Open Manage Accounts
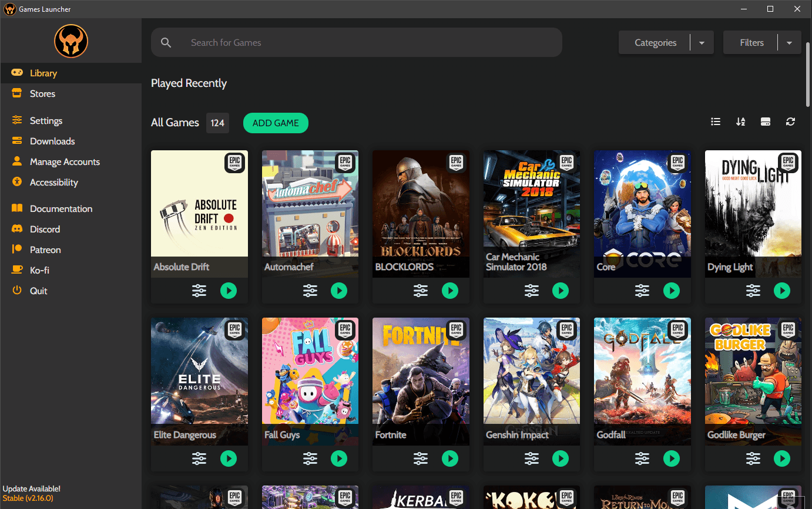The width and height of the screenshot is (812, 509). [71, 162]
